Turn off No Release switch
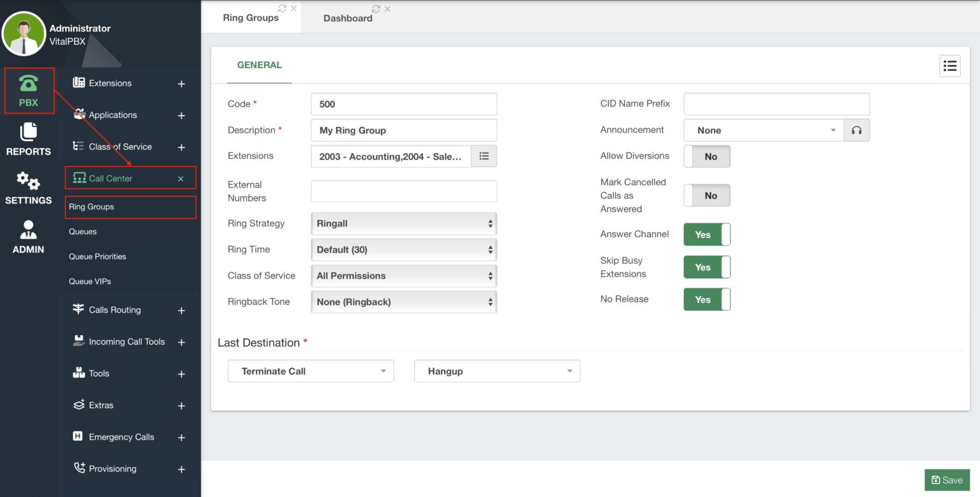This screenshot has height=497, width=980. [707, 299]
